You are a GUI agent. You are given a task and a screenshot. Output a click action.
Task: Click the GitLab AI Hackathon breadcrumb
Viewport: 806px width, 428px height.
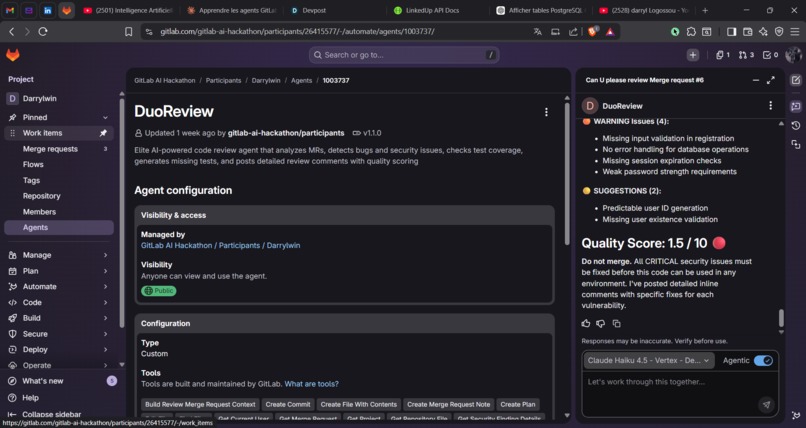(x=164, y=81)
